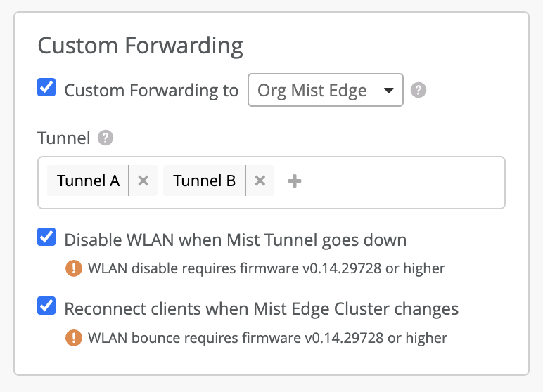Remove Tunnel A with its X icon
543x392 pixels.
coord(143,181)
